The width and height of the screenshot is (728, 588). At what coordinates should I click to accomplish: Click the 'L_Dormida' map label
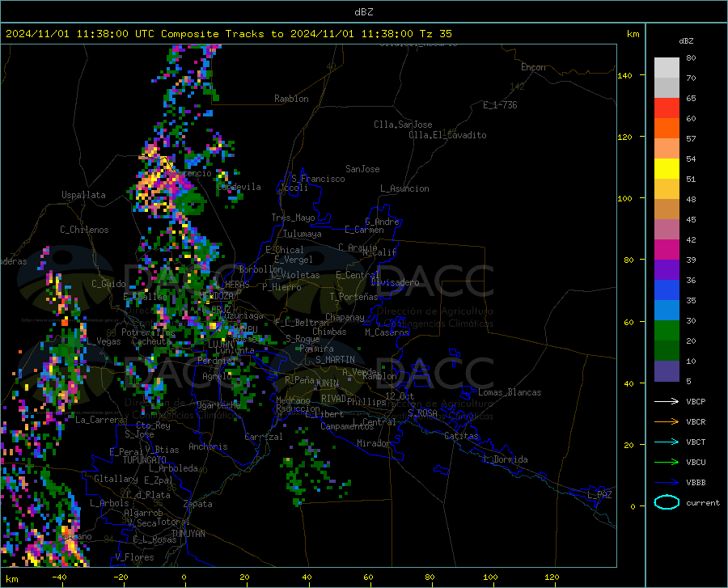coord(506,459)
